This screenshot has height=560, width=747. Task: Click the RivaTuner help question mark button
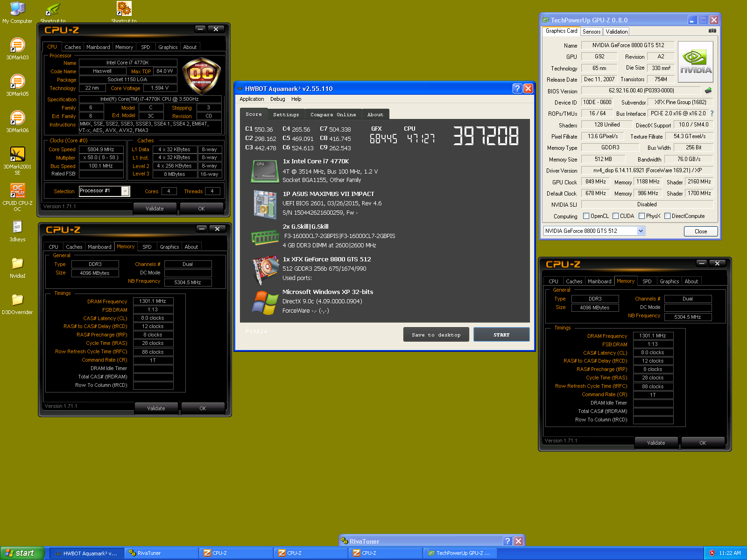click(508, 541)
